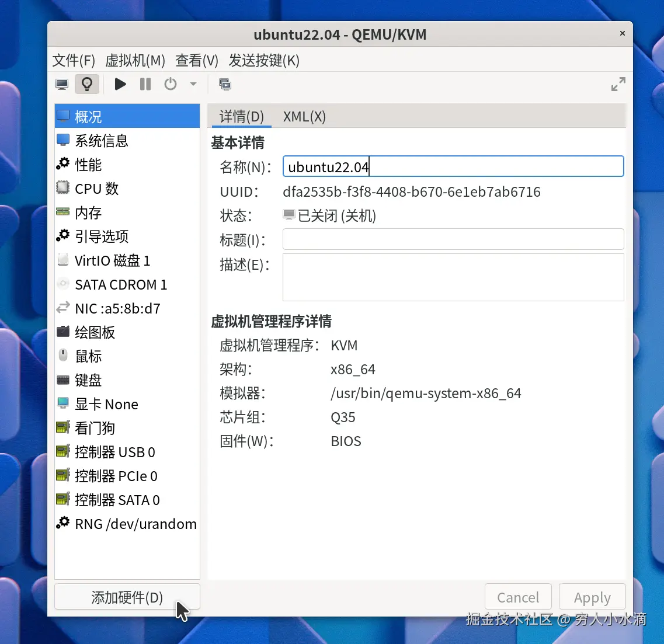Select 鼠标 mouse entry
664x644 pixels.
[x=127, y=356]
